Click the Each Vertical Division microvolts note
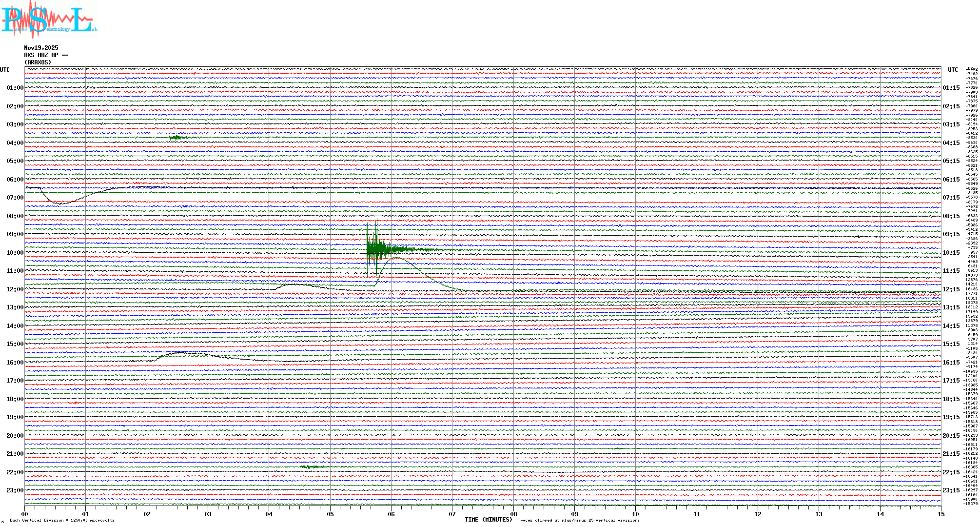980x527 pixels. coord(62,520)
